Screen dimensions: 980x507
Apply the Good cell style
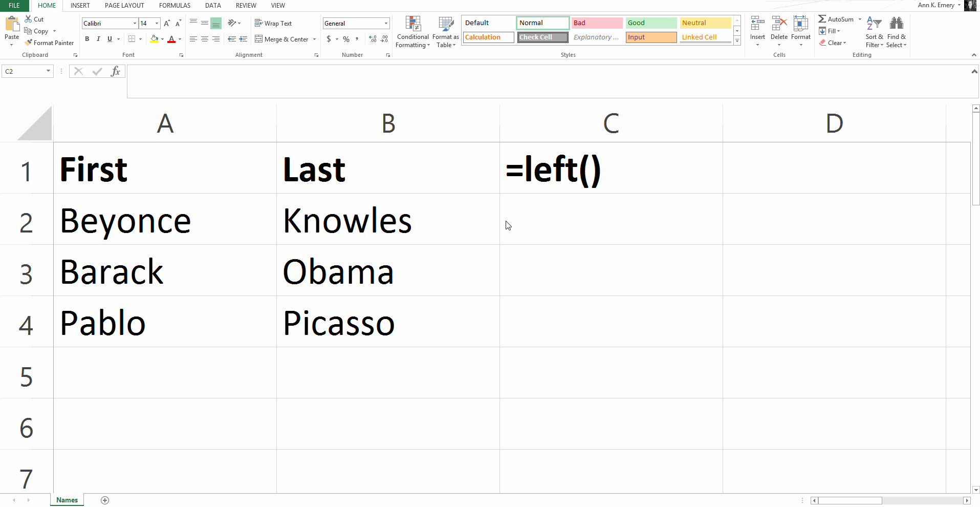pyautogui.click(x=650, y=23)
